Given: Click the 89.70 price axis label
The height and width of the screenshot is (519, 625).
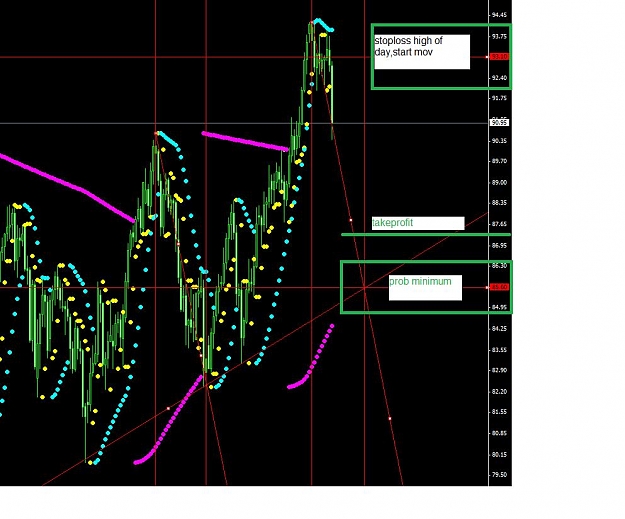Looking at the screenshot, I should tap(499, 161).
